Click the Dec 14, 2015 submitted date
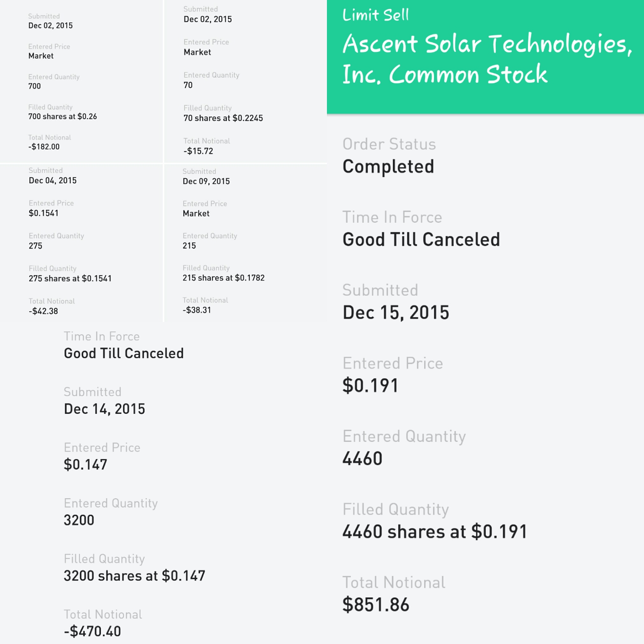Image resolution: width=644 pixels, height=644 pixels. (105, 409)
